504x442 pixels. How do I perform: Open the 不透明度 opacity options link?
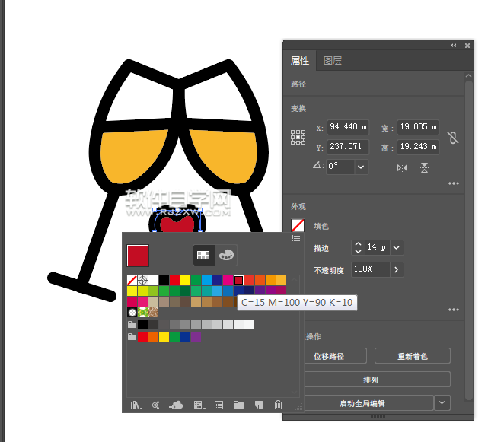point(328,271)
